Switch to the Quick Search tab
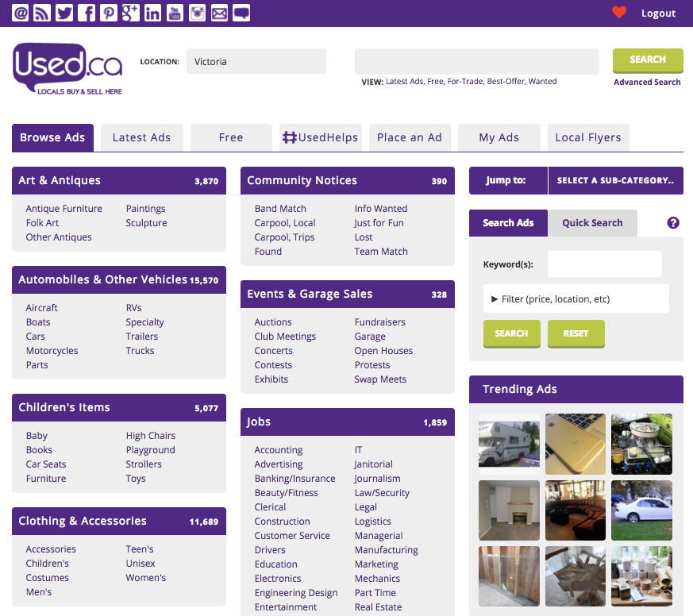The image size is (693, 616). [x=592, y=223]
